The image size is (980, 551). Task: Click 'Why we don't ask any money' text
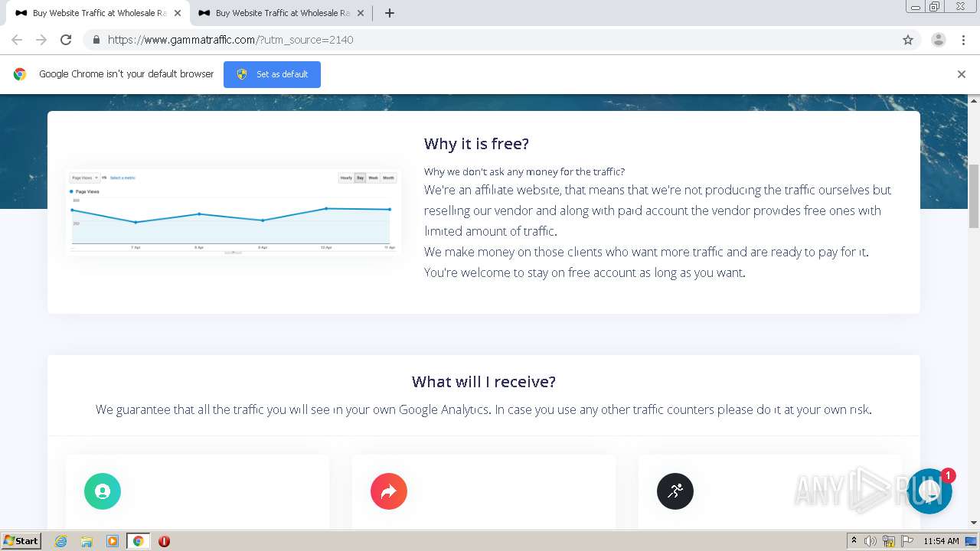tap(524, 171)
